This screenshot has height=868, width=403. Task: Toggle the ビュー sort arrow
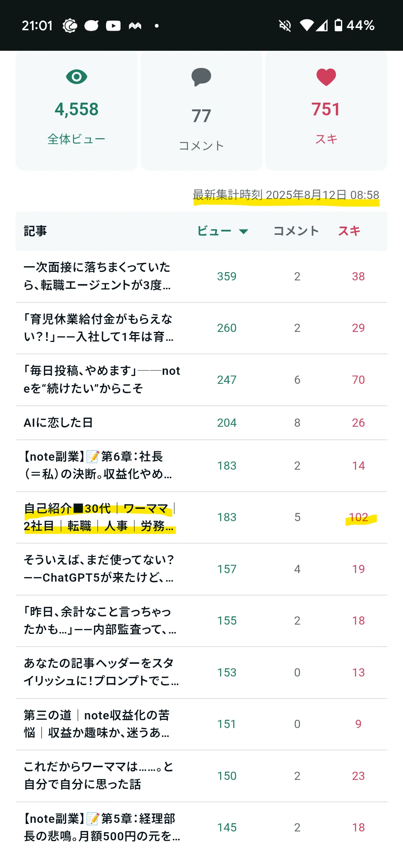tap(243, 231)
